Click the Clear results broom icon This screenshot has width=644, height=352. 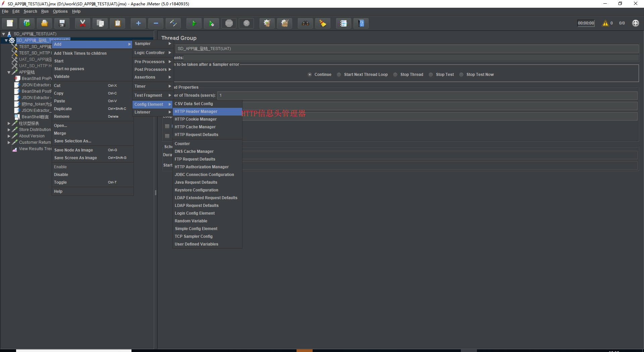tap(267, 23)
